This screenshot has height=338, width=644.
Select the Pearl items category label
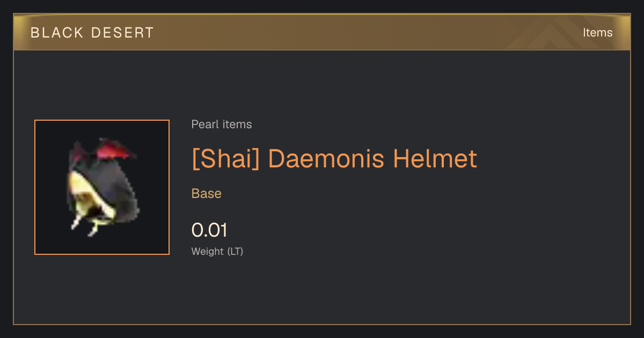[x=222, y=124]
